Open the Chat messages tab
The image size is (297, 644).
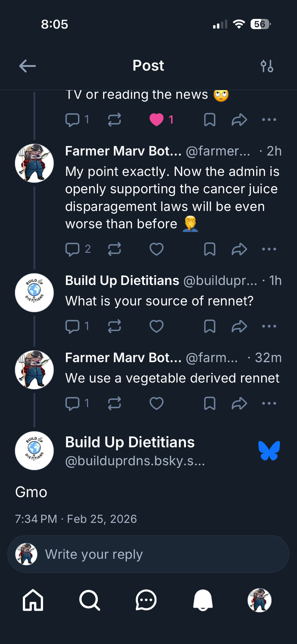[146, 600]
